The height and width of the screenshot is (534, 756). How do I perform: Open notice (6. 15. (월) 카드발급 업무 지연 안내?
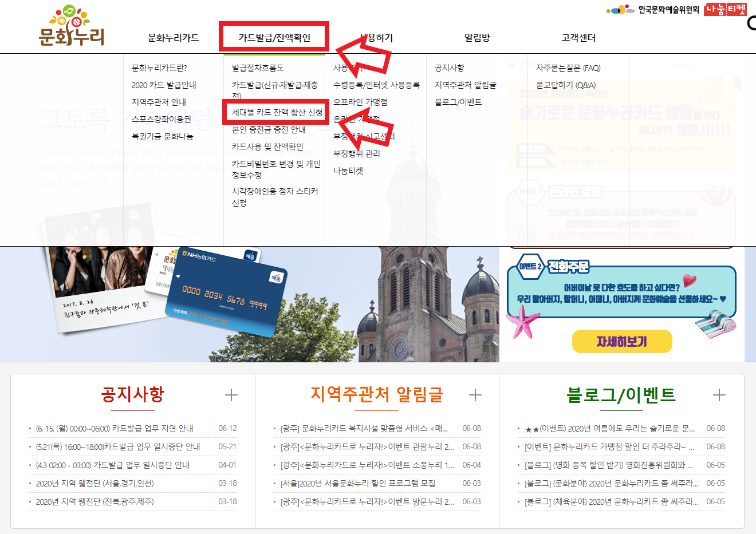tap(115, 428)
